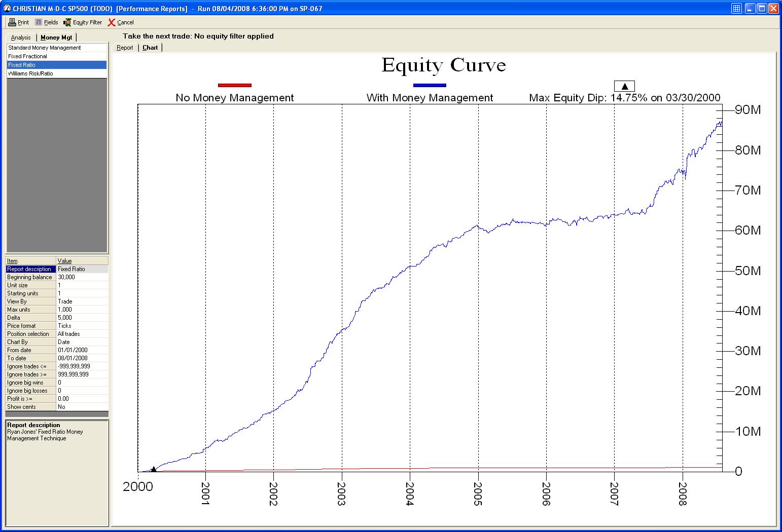Click the Show cents value No
Screen dimensions: 782x532
(x=82, y=407)
